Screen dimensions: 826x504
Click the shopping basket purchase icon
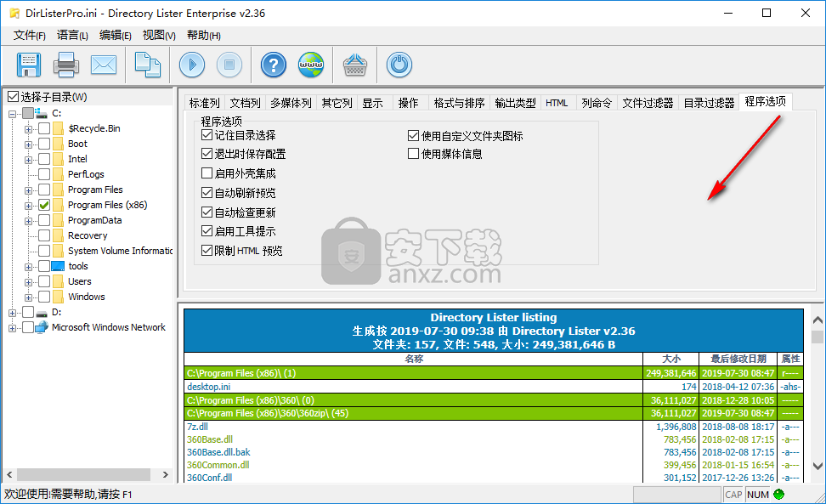click(x=355, y=65)
